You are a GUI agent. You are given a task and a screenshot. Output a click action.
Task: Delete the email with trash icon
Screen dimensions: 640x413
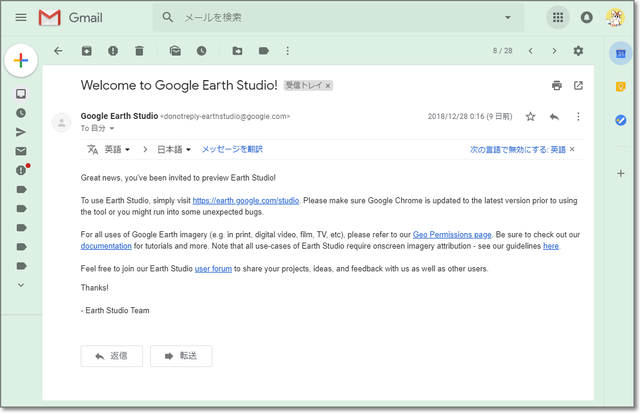click(139, 51)
